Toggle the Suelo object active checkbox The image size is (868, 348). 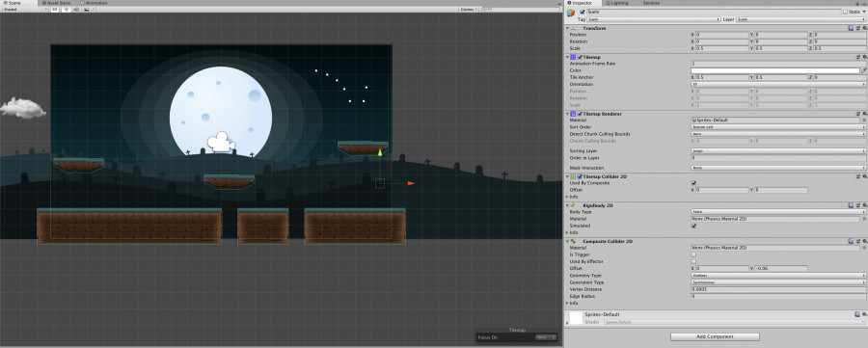(x=583, y=12)
